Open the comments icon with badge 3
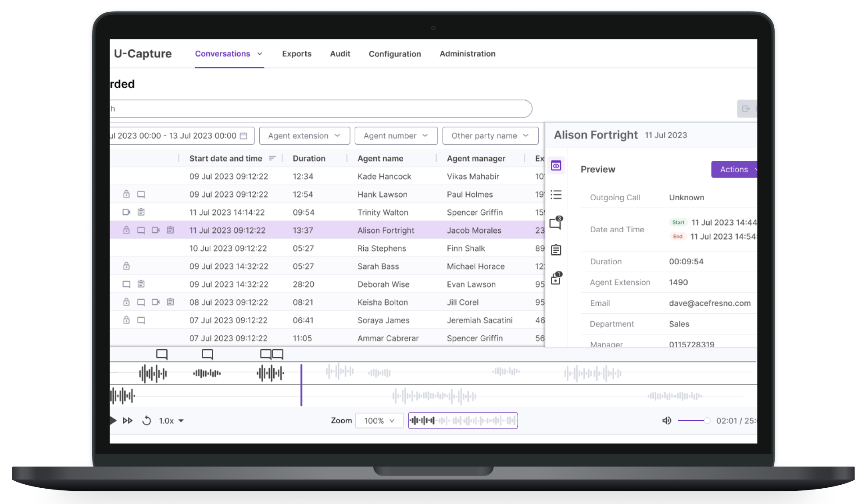The height and width of the screenshot is (504, 865). [555, 223]
